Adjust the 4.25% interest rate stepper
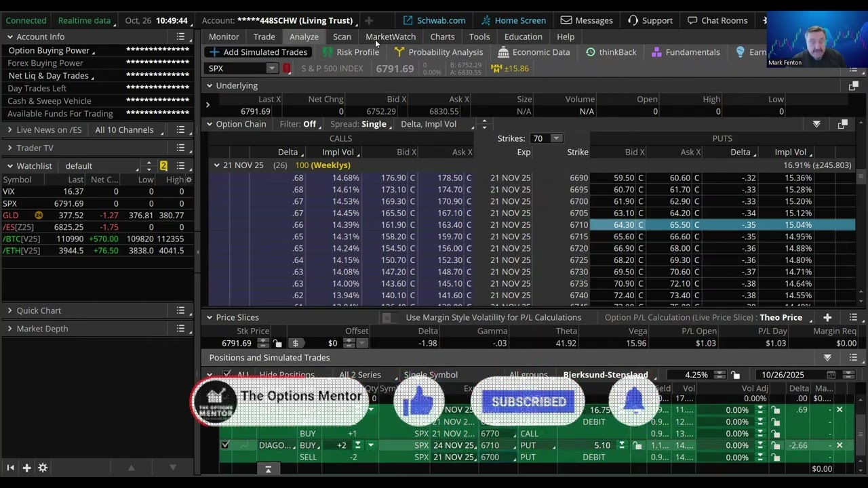The height and width of the screenshot is (488, 868). tap(719, 375)
